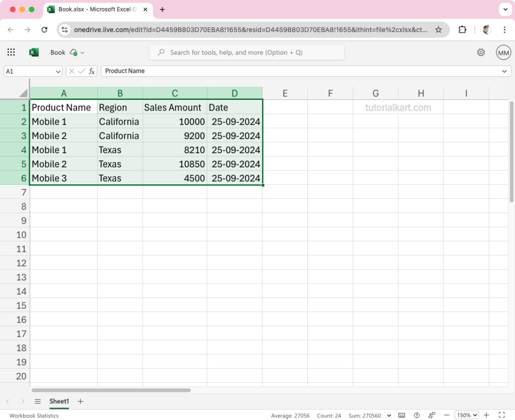Open Settings with the gear icon
Screen dimensions: 515x420
point(481,52)
